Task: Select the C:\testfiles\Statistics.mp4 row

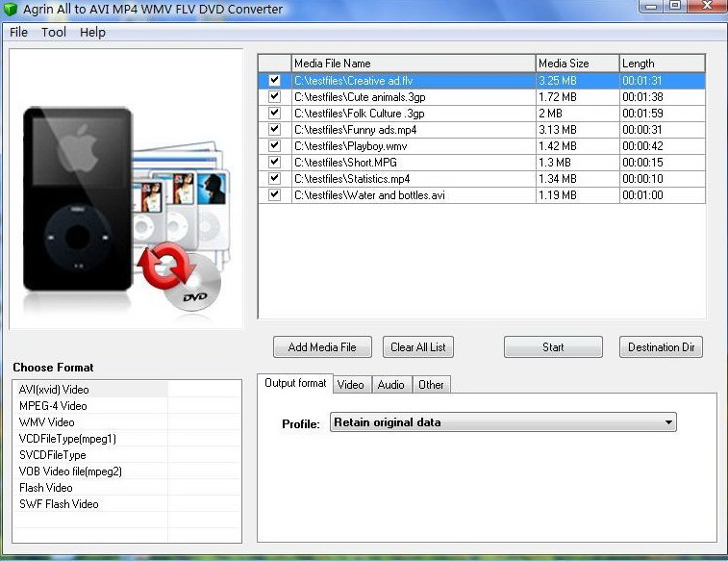Action: [482, 178]
